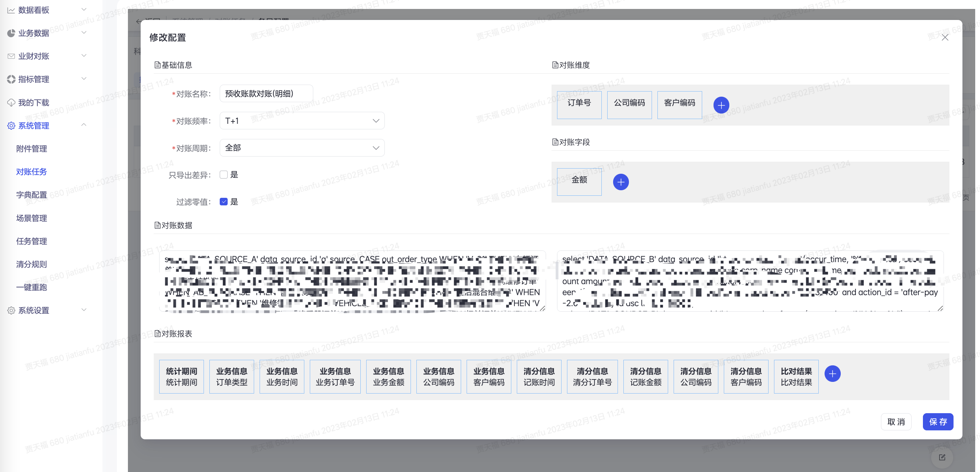
Task: Click the 取消 button
Action: 896,422
